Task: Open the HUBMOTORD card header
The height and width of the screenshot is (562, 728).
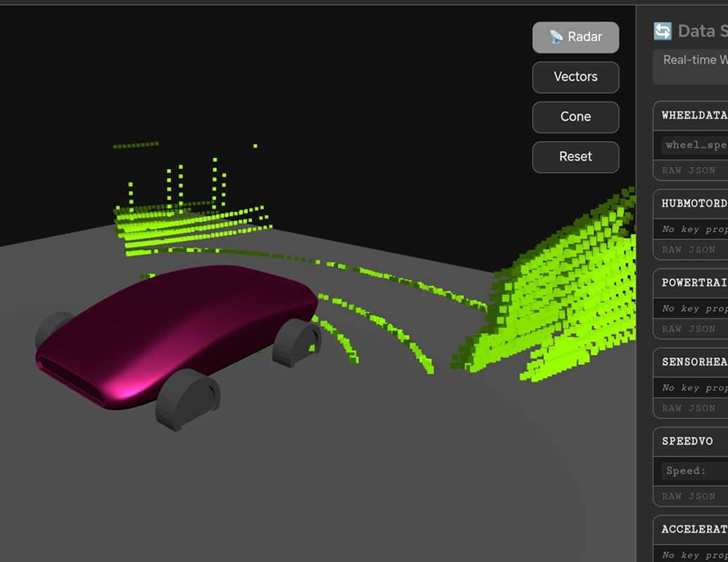Action: [691, 204]
